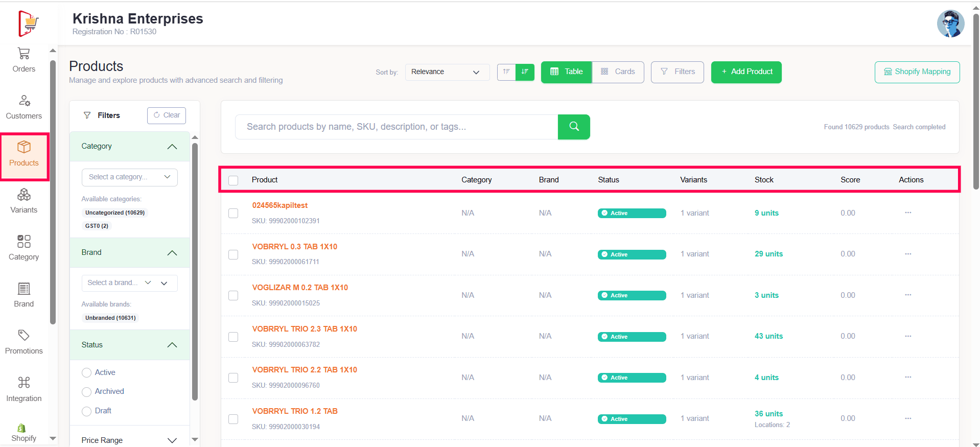Open the Customers section icon
The width and height of the screenshot is (980, 447).
[x=24, y=101]
